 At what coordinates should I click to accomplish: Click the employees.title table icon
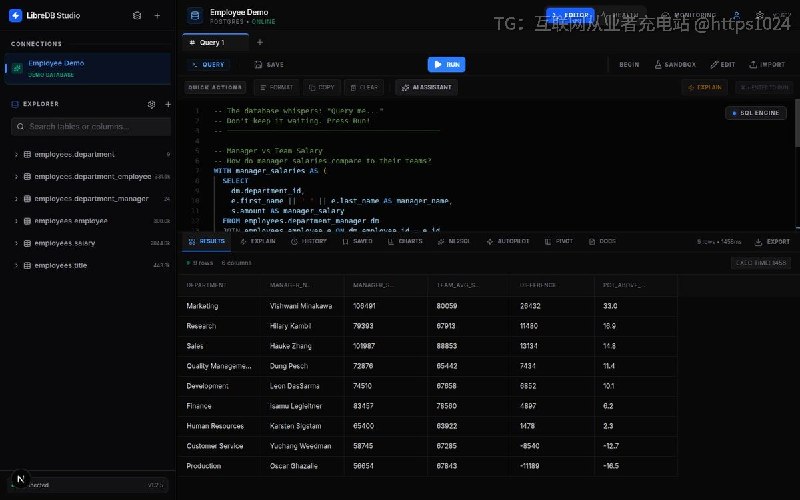[x=28, y=265]
